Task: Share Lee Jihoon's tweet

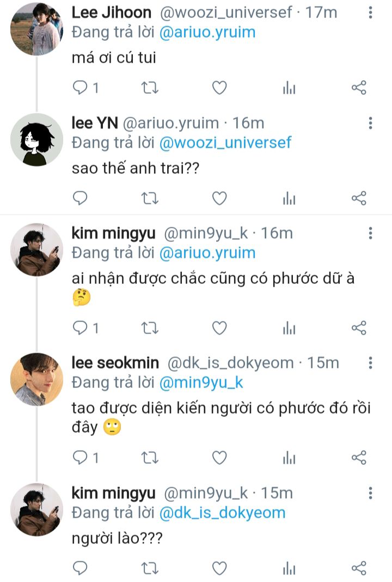Action: (359, 88)
